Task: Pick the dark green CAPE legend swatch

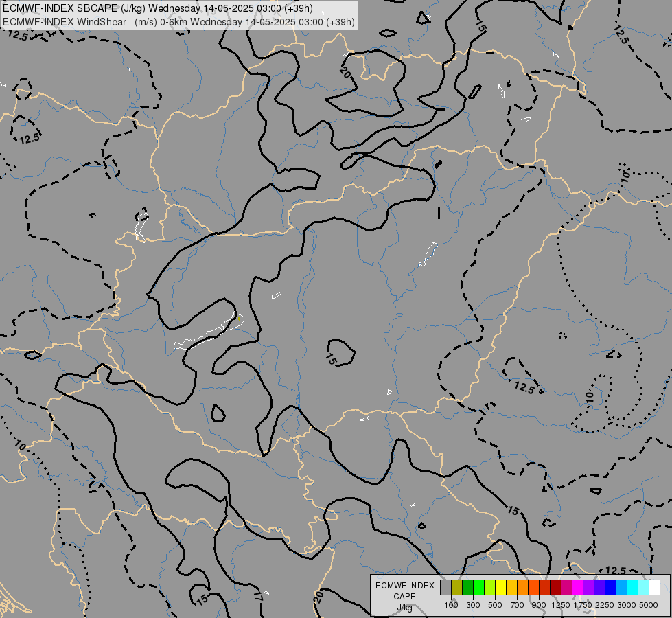Action: pyautogui.click(x=467, y=588)
